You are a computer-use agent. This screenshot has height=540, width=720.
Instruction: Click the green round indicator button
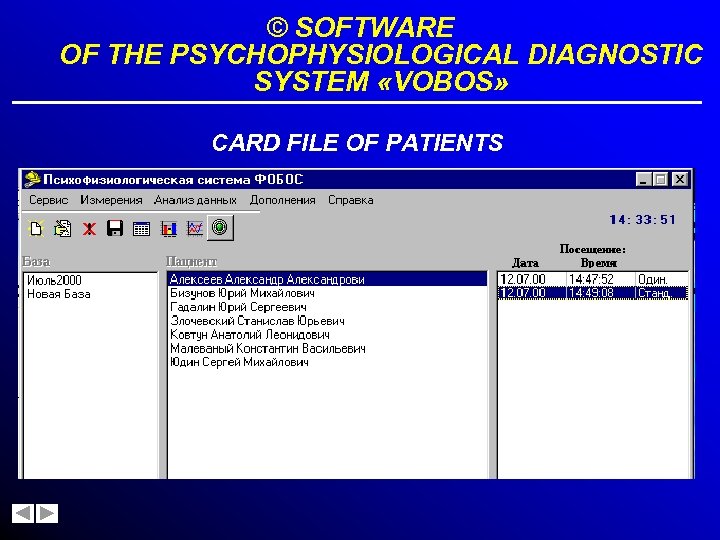220,227
